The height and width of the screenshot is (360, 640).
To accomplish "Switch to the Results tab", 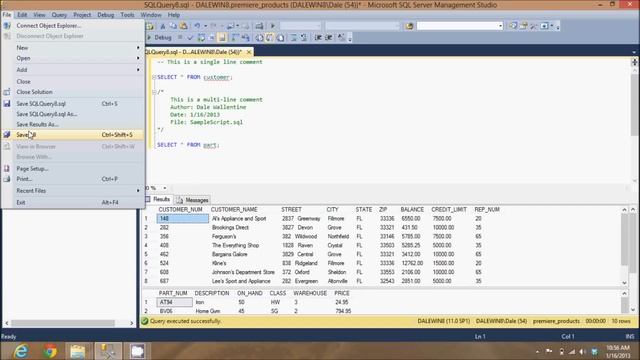I will [x=158, y=200].
